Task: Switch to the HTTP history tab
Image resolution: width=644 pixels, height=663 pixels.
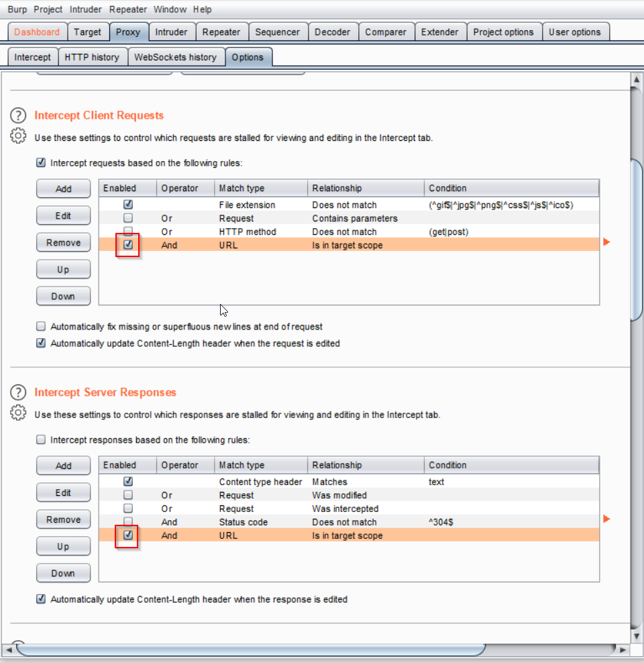Action: point(93,57)
